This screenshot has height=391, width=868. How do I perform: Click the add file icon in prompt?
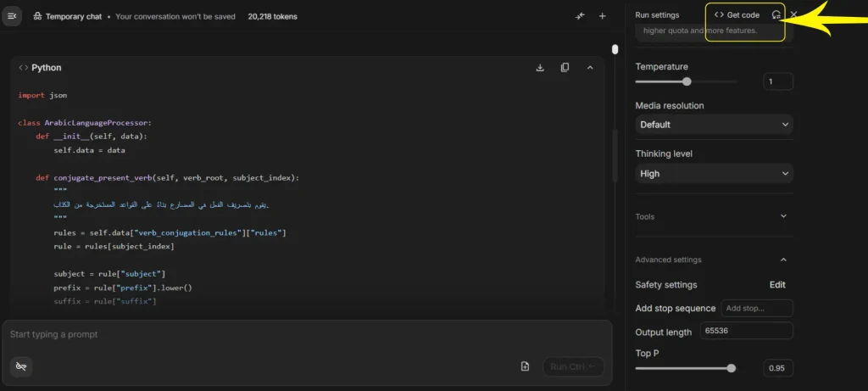tap(525, 366)
